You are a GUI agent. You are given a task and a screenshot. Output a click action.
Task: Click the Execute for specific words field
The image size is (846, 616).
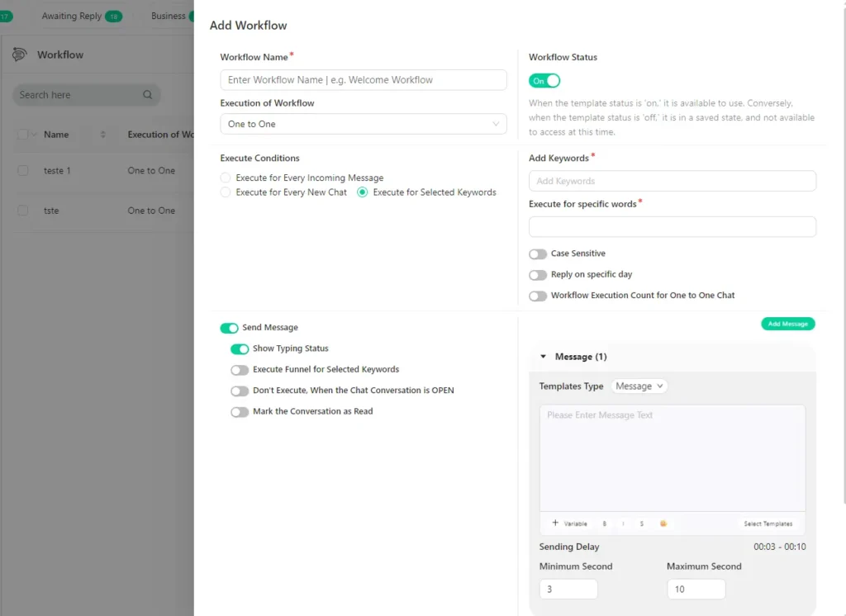click(x=673, y=227)
